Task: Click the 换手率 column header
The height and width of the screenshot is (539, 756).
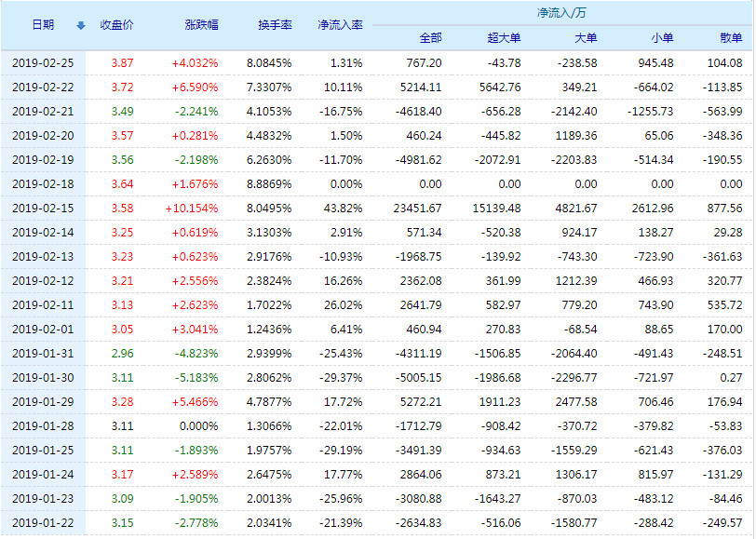Action: click(x=275, y=25)
